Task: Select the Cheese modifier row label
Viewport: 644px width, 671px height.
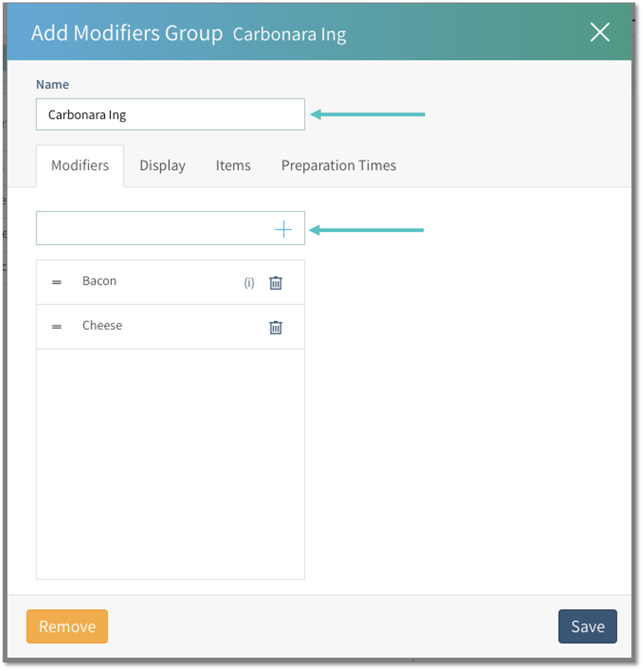Action: coord(102,326)
